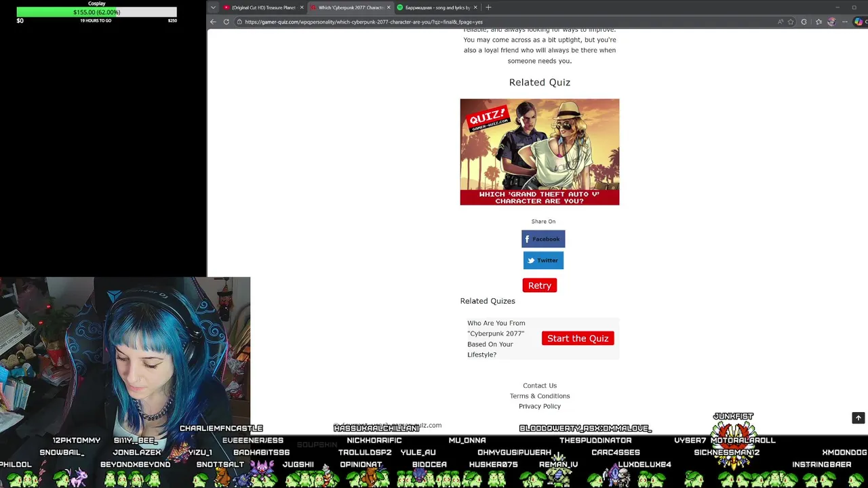Image resolution: width=868 pixels, height=488 pixels.
Task: Open the Grand Theft Auto V quiz thumbnail
Action: [540, 152]
